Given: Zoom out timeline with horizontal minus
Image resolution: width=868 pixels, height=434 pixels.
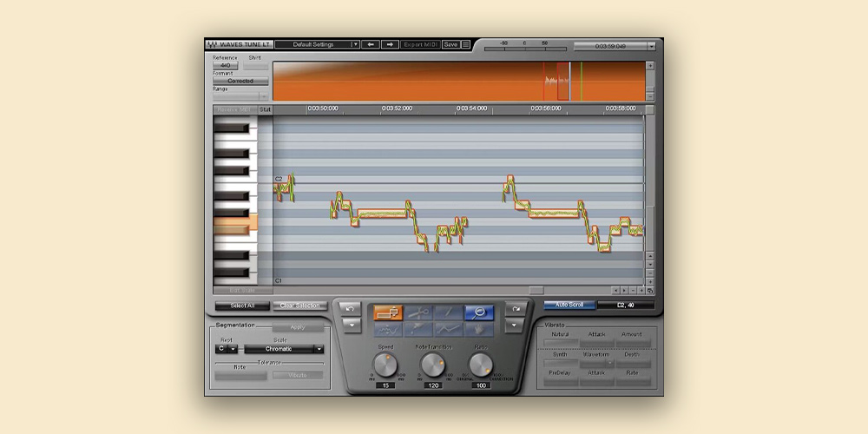Looking at the screenshot, I should point(633,290).
